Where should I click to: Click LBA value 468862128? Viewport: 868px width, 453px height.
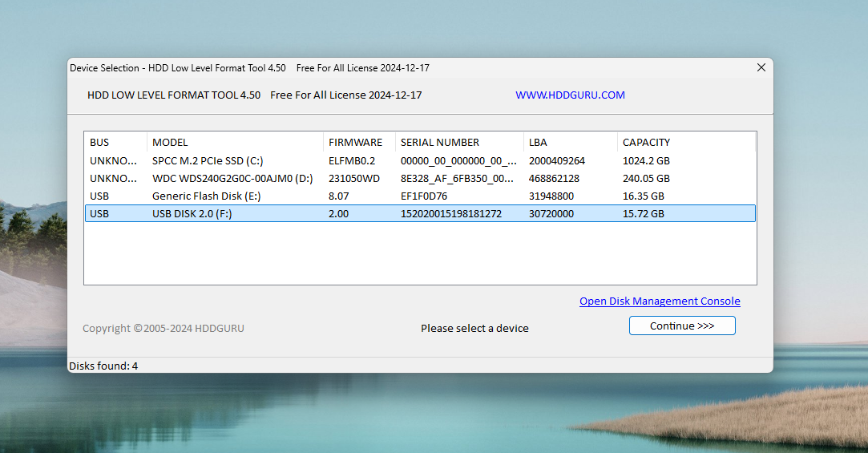click(554, 178)
